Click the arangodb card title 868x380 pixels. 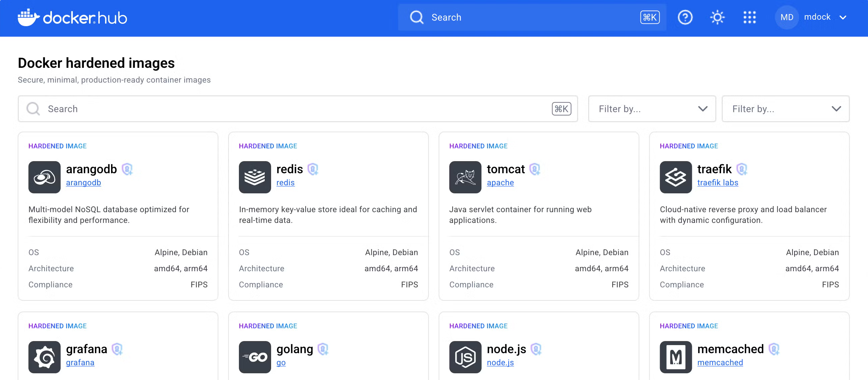(91, 169)
